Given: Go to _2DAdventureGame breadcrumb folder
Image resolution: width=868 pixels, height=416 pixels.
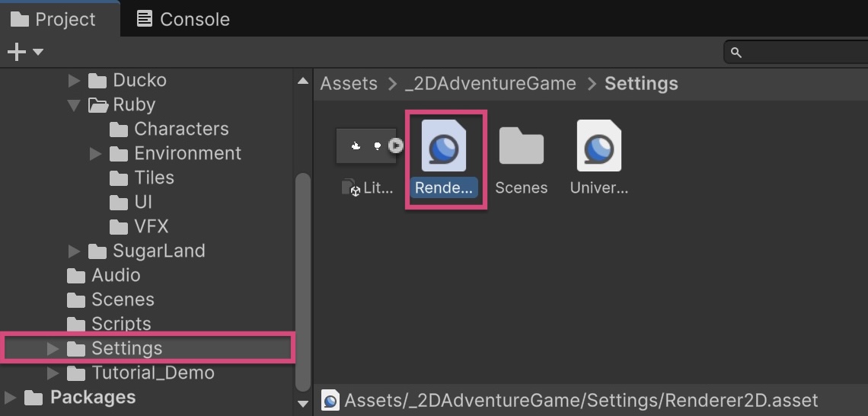Looking at the screenshot, I should coord(490,84).
